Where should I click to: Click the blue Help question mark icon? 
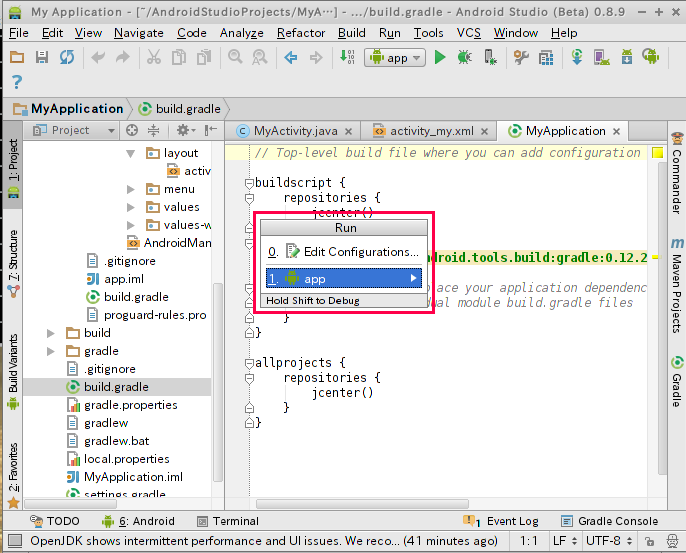tap(17, 82)
